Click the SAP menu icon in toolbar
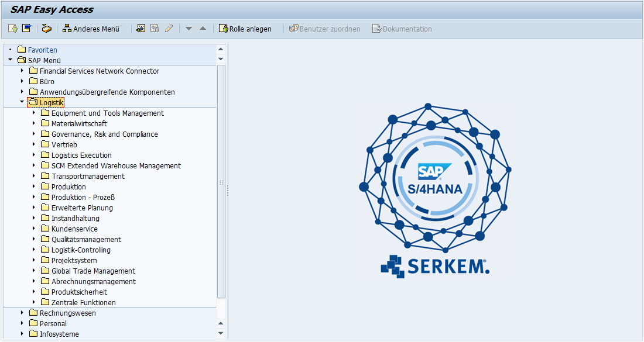Viewport: 644px width, 342px height. [x=26, y=29]
